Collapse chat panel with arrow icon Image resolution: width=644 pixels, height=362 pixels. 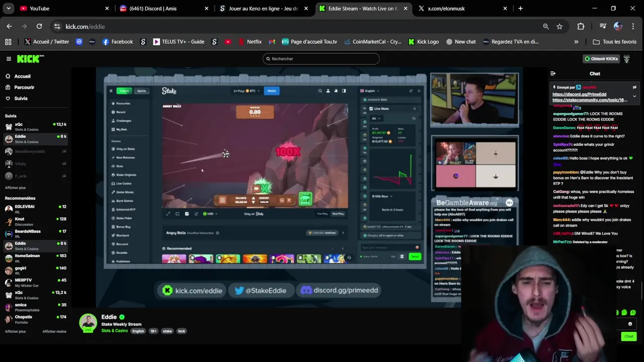(553, 74)
